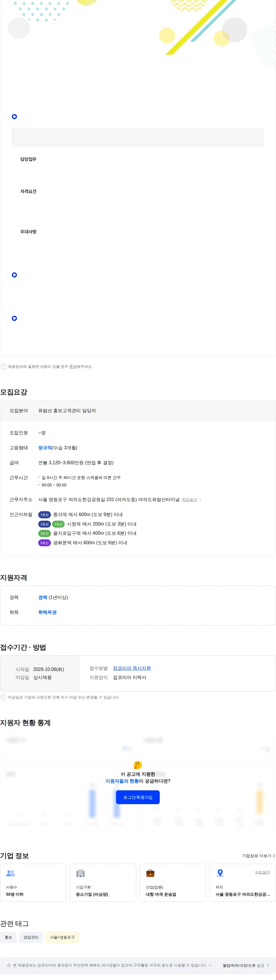The height and width of the screenshot is (980, 276).
Task: Click the 정규직 employment type link
Action: pos(45,448)
